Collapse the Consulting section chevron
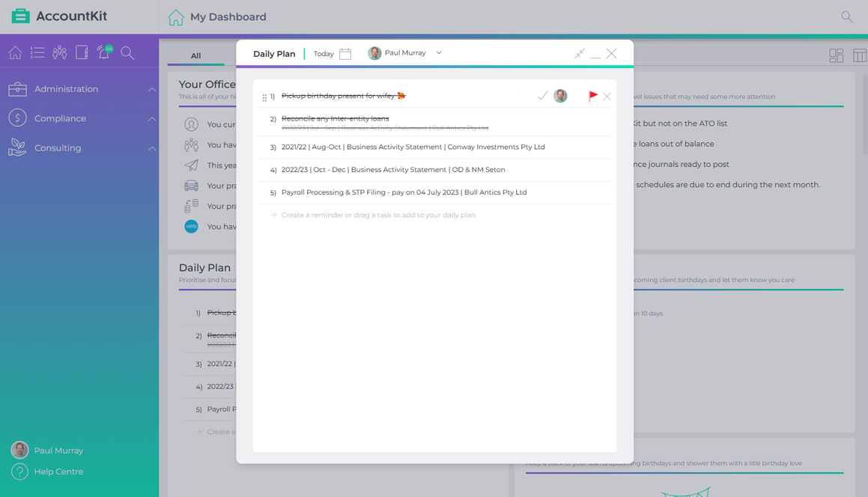This screenshot has width=868, height=497. (152, 148)
